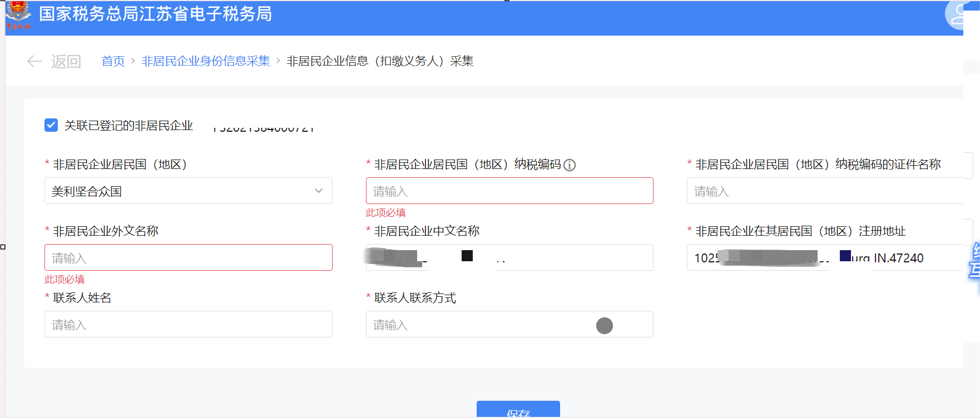Screen dimensions: 980x418
Task: Click the 纳税编码的证件名称 input field
Action: [823, 191]
